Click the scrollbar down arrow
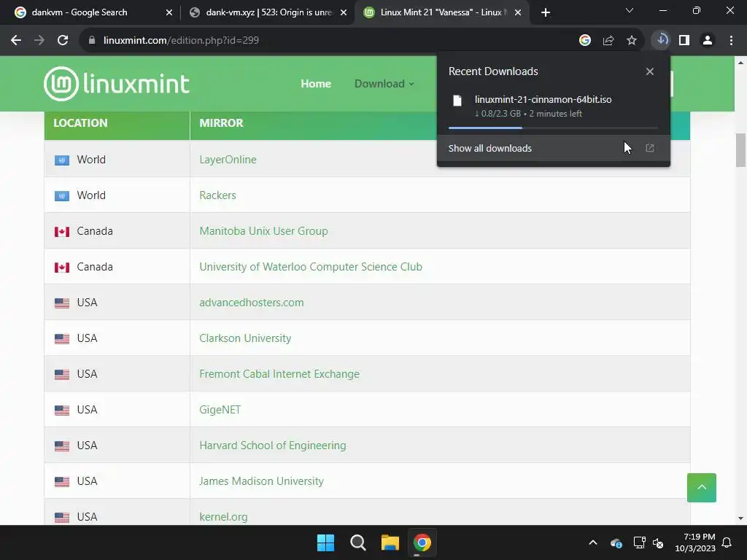This screenshot has height=560, width=747. click(x=740, y=518)
